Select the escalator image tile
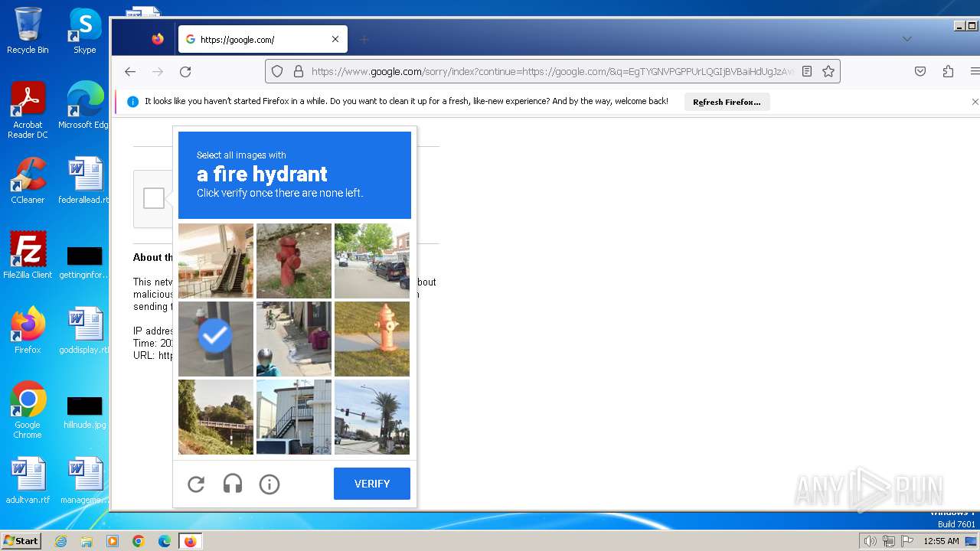Screen dimensions: 980x551 [216, 261]
